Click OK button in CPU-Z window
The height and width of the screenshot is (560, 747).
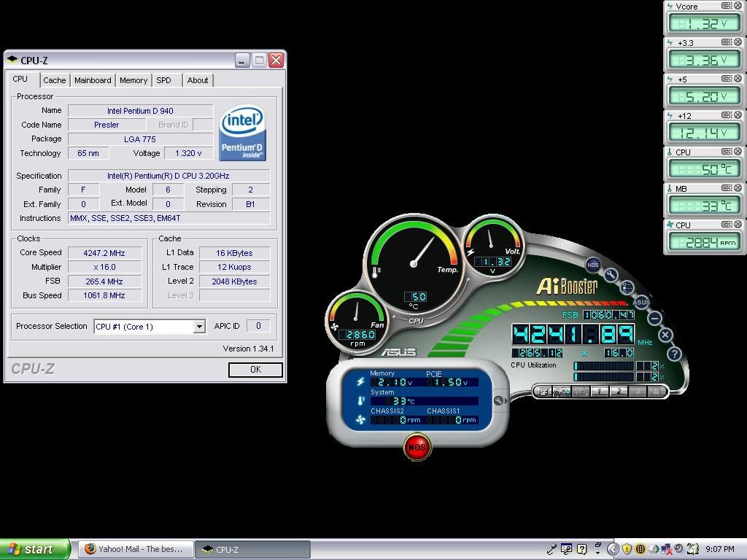coord(255,370)
